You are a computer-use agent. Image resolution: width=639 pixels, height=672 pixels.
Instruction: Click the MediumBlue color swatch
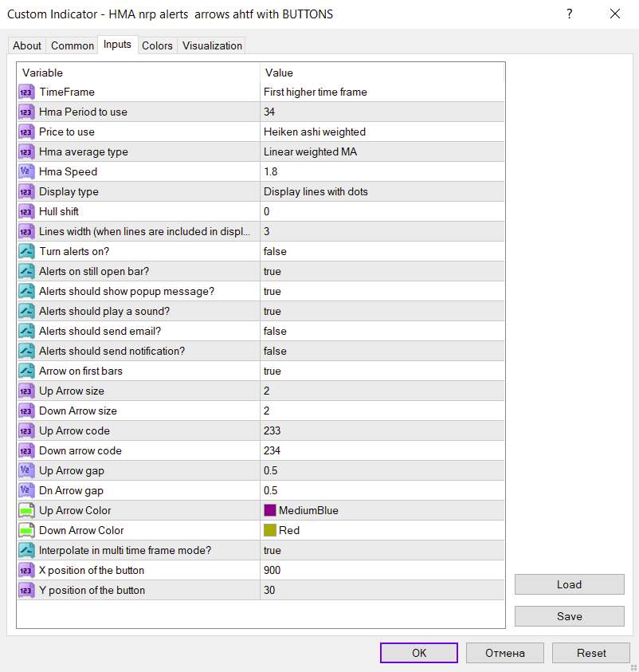[270, 510]
